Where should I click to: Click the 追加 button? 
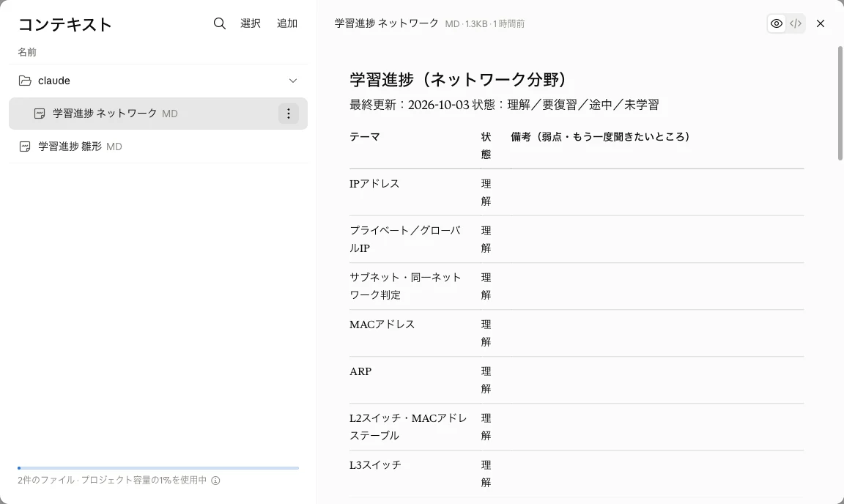point(287,23)
